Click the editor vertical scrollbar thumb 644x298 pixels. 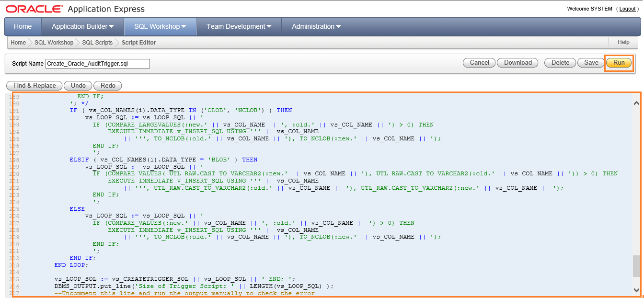tap(636, 266)
